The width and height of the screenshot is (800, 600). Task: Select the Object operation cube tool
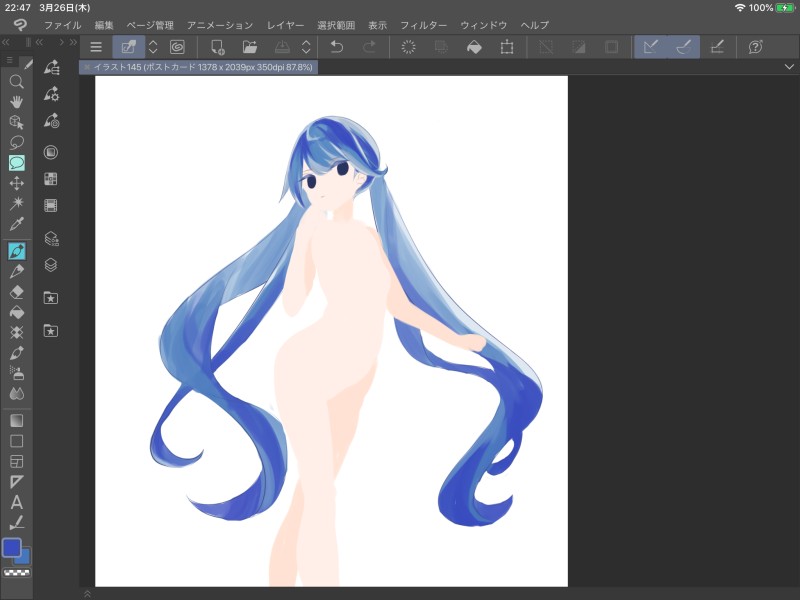tap(16, 122)
